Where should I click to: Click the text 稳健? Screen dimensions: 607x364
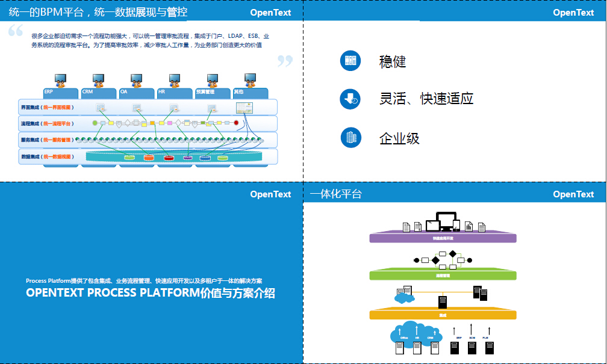coord(393,61)
